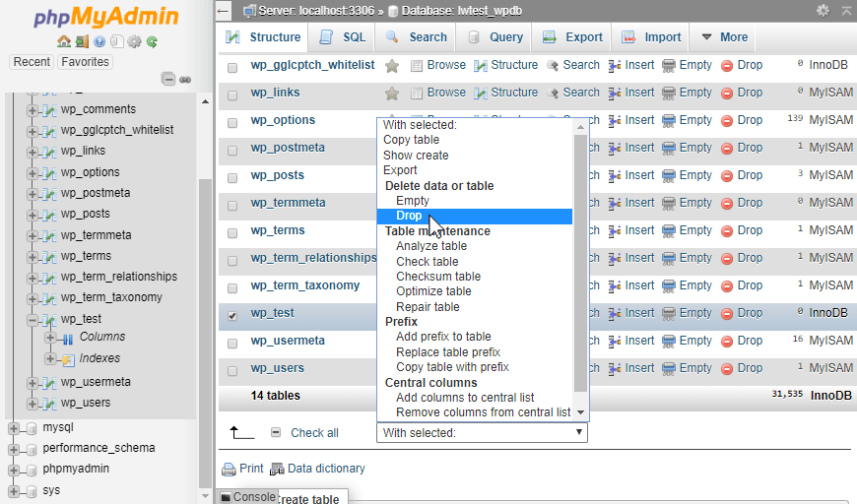Click Columns icon under wp_test tree
The height and width of the screenshot is (504, 857).
point(68,339)
